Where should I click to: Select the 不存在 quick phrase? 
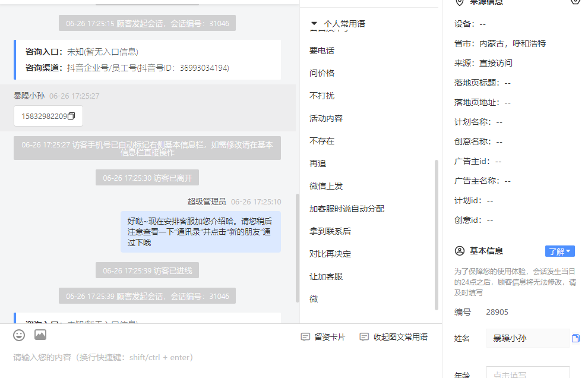(x=322, y=141)
